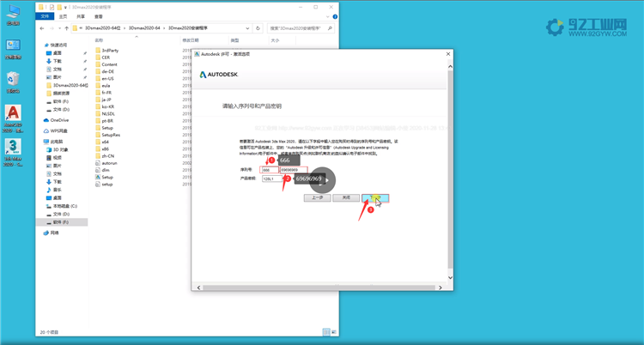Click the highlighted 下一步 button
The width and height of the screenshot is (644, 345).
(x=375, y=198)
